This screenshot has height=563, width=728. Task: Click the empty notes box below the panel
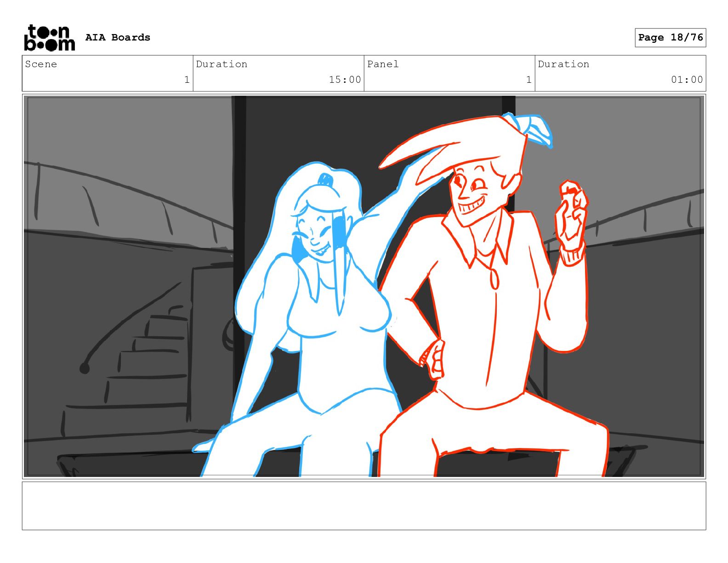click(x=364, y=506)
